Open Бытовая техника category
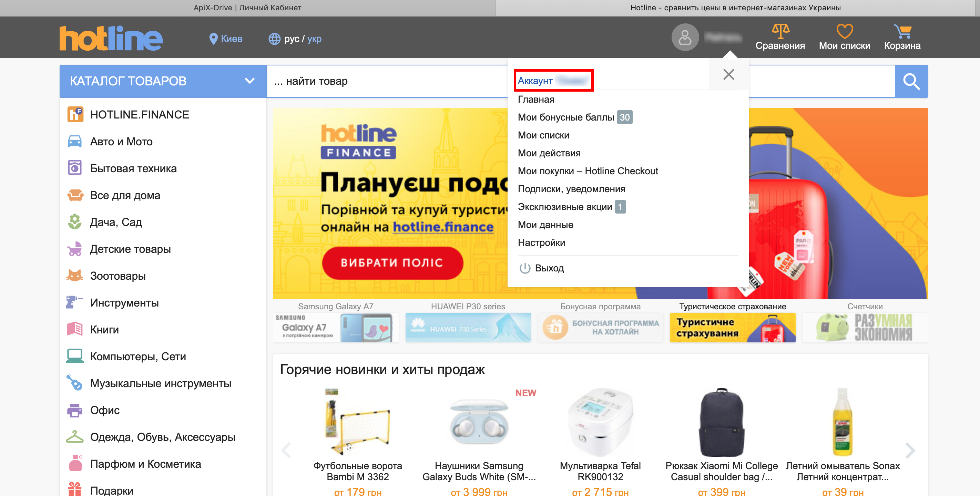This screenshot has width=980, height=496. click(134, 168)
